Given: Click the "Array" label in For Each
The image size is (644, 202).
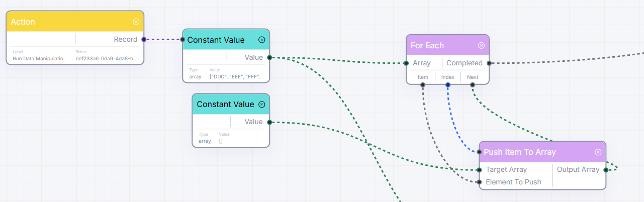Looking at the screenshot, I should click(421, 63).
